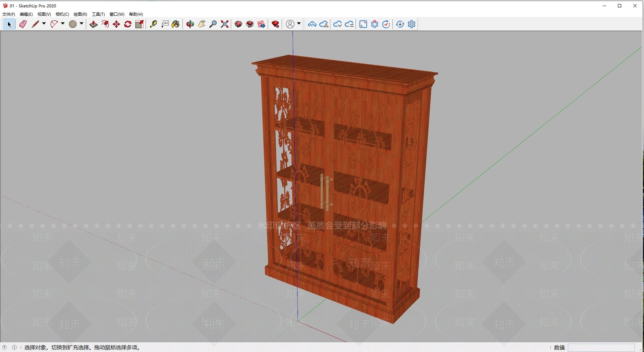Image resolution: width=644 pixels, height=352 pixels.
Task: Select the Move tool
Action: 116,25
